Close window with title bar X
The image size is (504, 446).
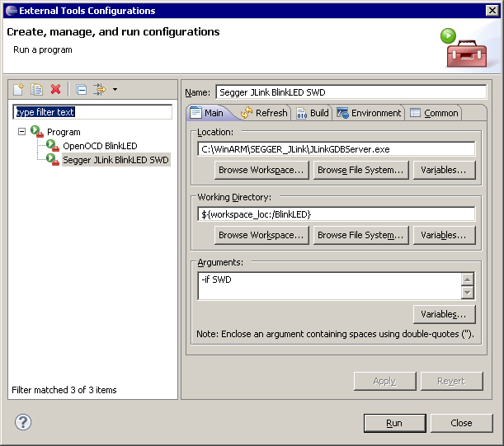click(x=492, y=11)
